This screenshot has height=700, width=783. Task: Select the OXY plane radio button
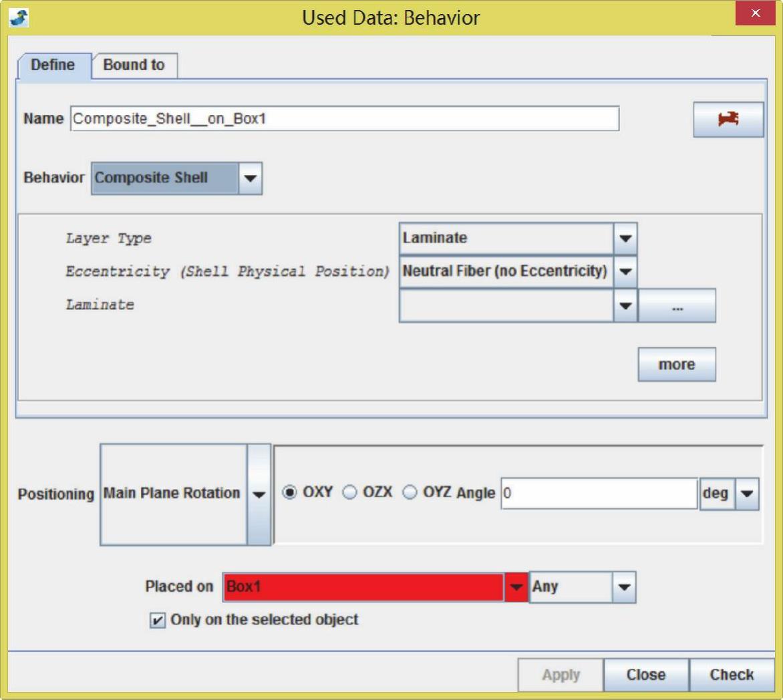[290, 492]
